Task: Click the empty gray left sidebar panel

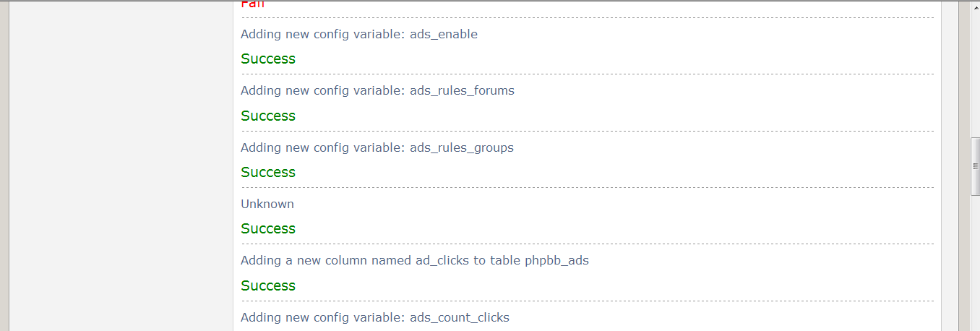Action: 120,165
